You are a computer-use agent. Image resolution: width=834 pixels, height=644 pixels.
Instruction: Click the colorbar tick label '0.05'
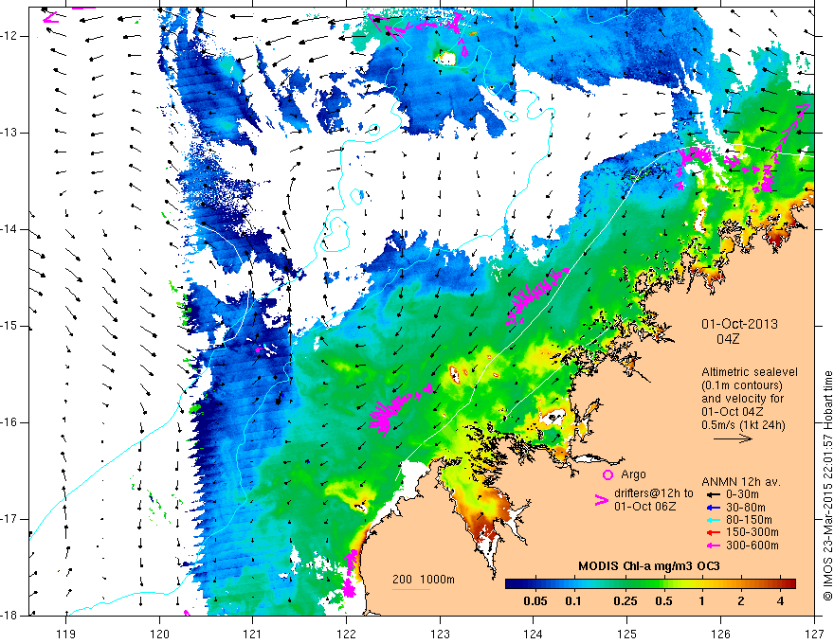(535, 601)
